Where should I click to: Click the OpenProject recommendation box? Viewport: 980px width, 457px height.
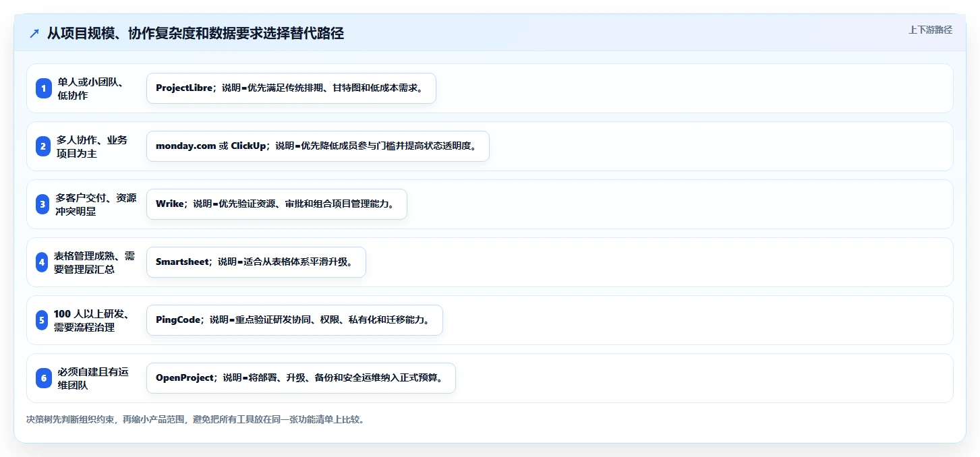pyautogui.click(x=301, y=378)
